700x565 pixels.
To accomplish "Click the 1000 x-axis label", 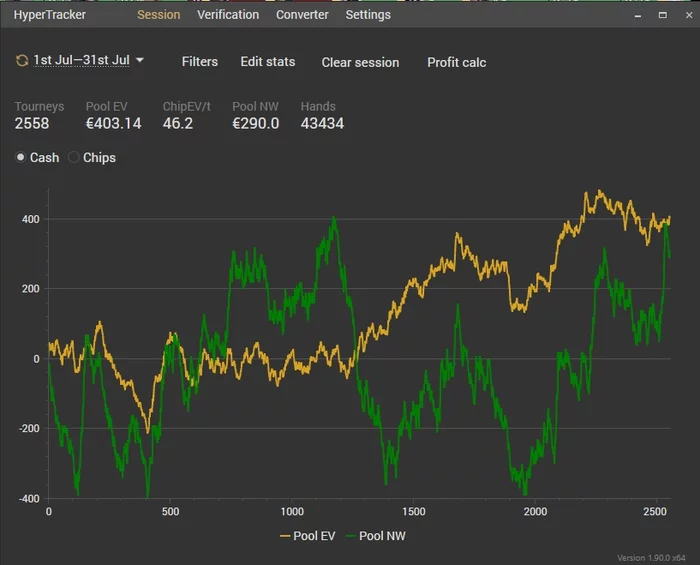I will pos(292,511).
